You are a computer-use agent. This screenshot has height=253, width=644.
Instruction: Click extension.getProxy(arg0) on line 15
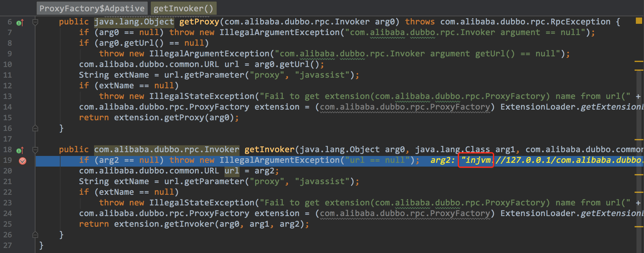pyautogui.click(x=174, y=118)
